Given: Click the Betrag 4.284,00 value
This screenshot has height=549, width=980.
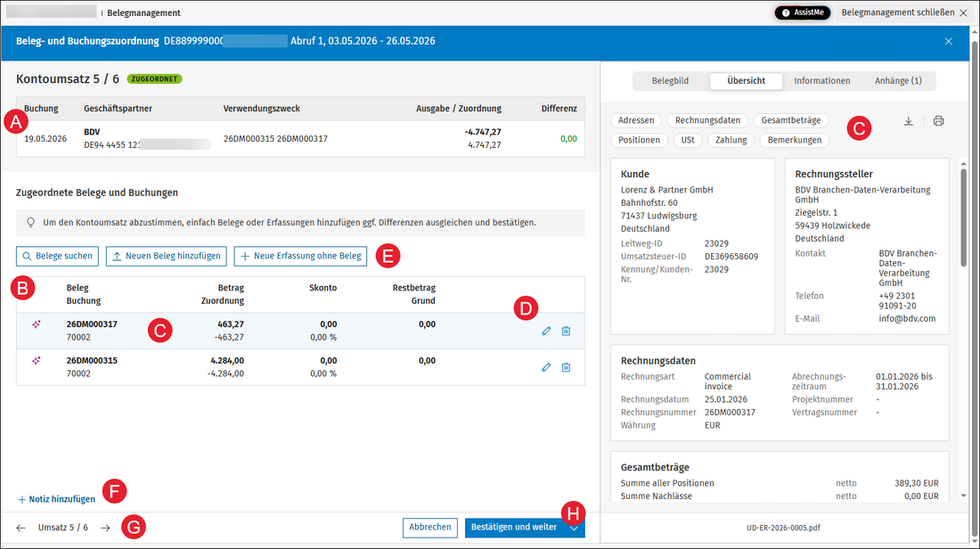Looking at the screenshot, I should [x=227, y=360].
